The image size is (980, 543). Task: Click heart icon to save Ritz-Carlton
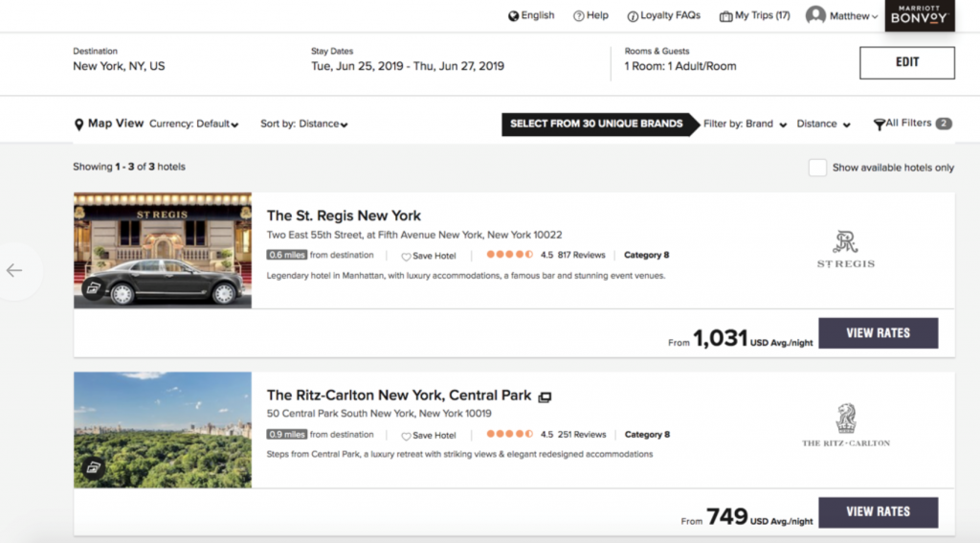(x=406, y=436)
